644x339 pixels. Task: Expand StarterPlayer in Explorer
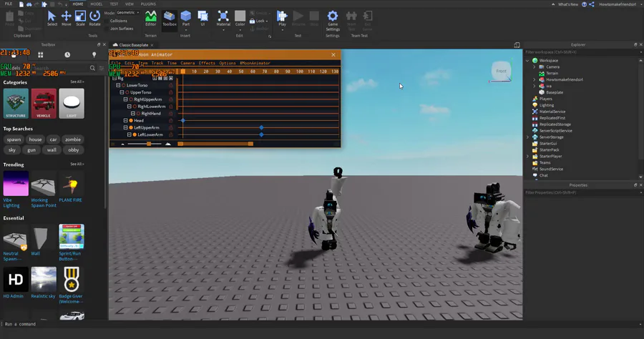click(528, 157)
